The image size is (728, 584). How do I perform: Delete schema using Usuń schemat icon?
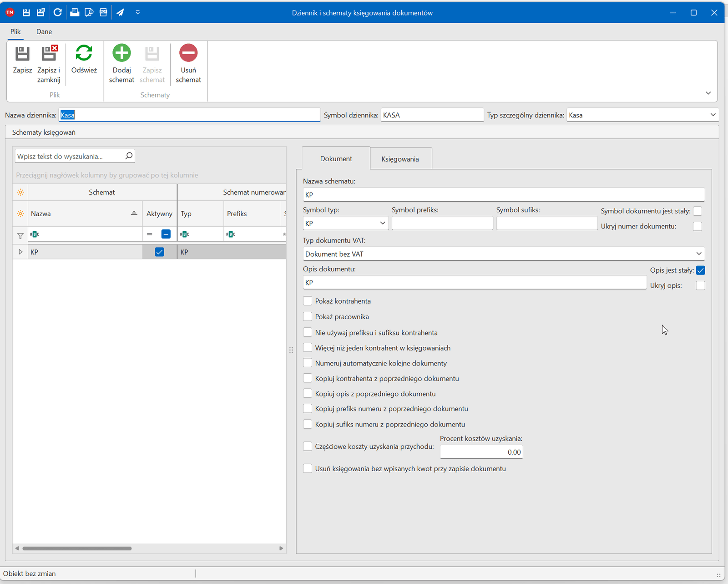click(188, 53)
